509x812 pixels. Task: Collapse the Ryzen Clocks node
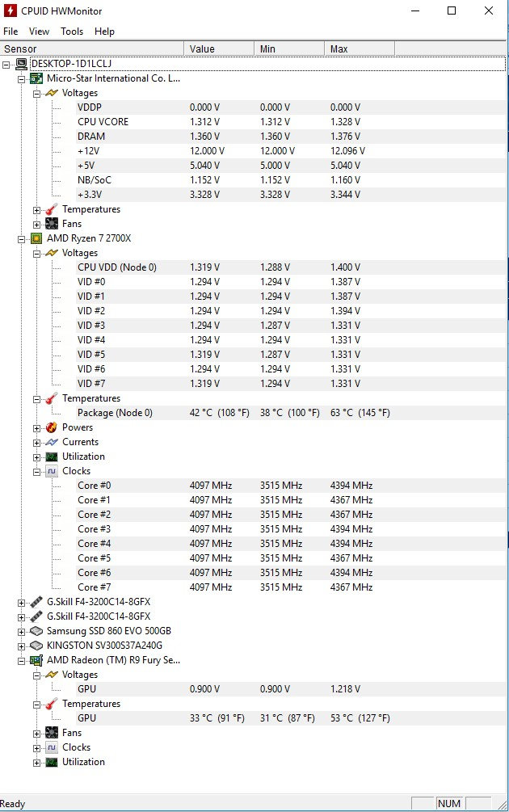tap(37, 472)
